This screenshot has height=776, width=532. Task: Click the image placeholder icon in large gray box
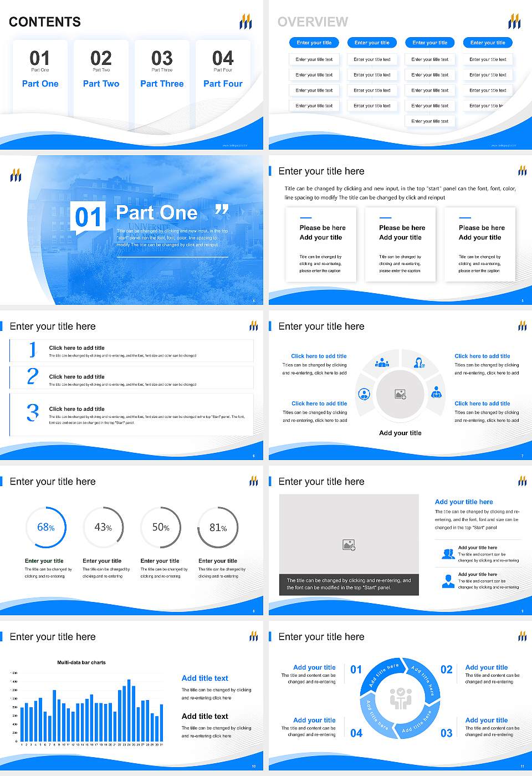tap(349, 545)
